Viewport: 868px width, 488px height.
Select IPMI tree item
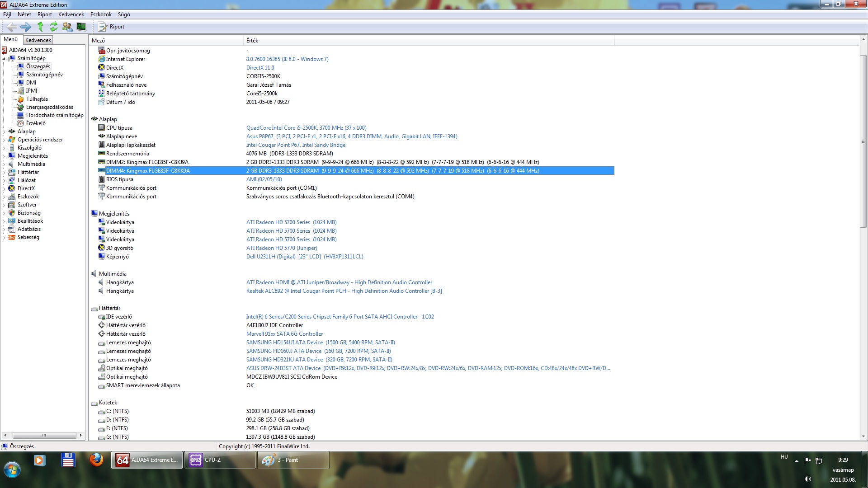pyautogui.click(x=32, y=91)
